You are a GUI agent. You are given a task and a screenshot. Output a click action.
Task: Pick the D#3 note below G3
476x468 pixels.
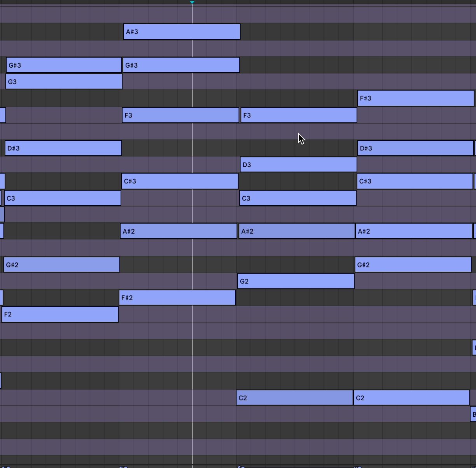pyautogui.click(x=63, y=148)
